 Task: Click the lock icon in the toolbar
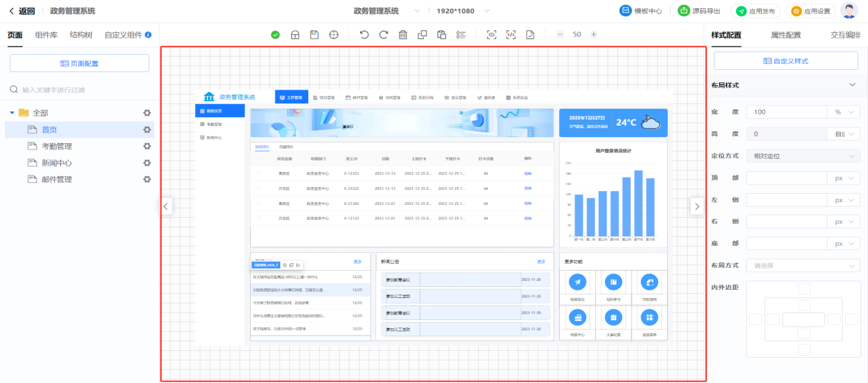coord(295,34)
